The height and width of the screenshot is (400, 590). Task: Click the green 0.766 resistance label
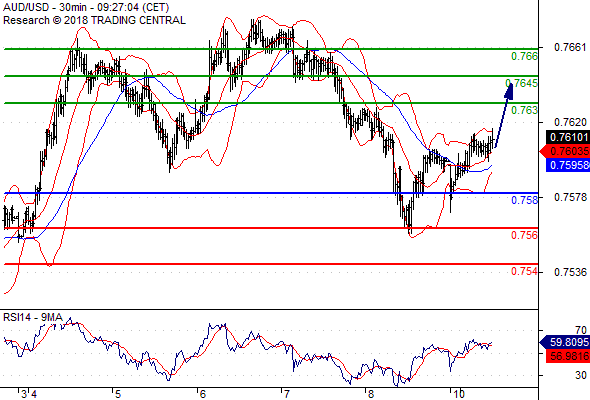524,56
